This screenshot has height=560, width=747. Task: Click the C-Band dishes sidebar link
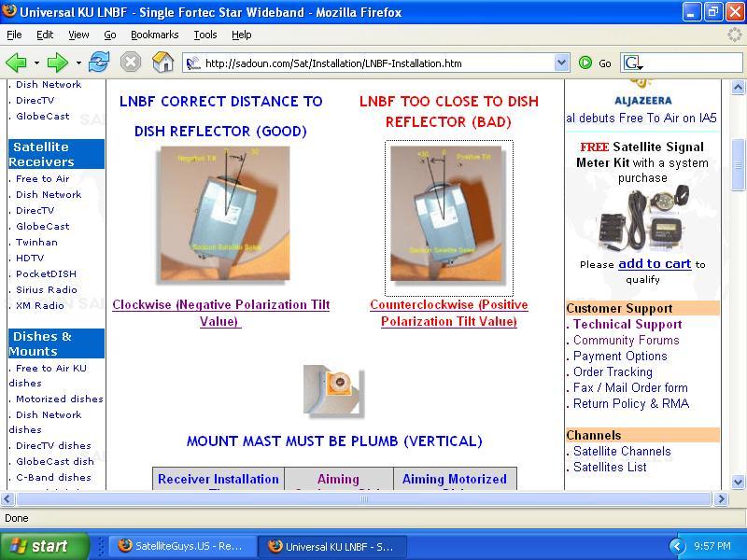point(53,477)
